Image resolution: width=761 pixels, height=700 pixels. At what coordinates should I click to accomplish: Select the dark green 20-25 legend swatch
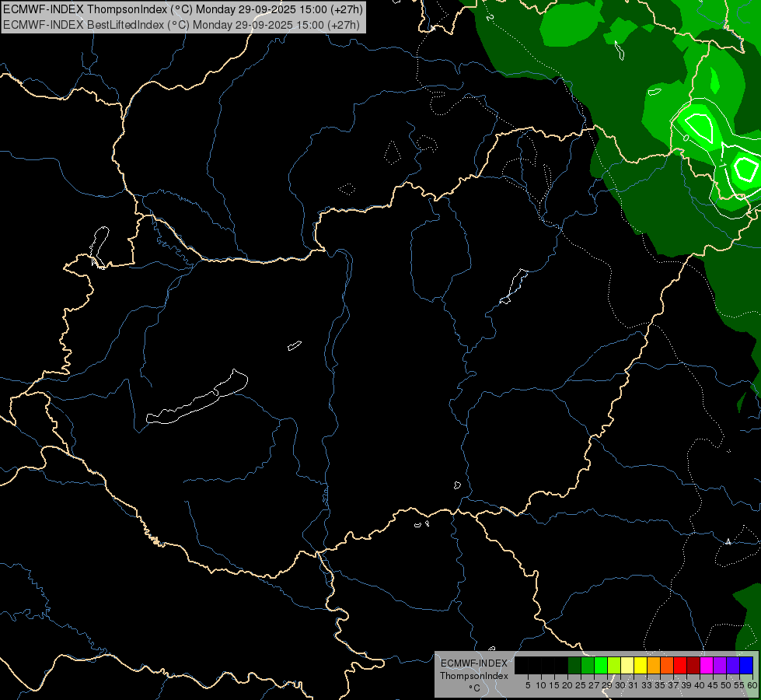click(x=574, y=666)
